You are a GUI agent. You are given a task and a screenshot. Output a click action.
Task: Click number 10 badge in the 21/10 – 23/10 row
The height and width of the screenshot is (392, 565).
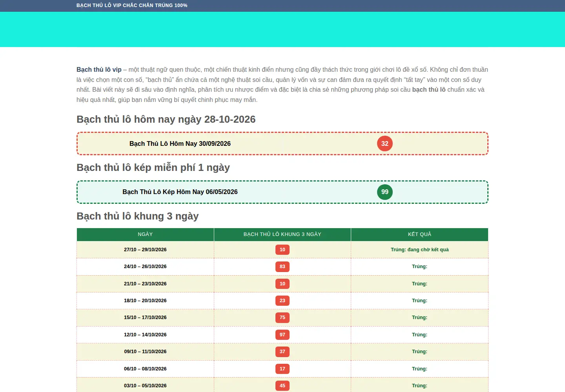tap(282, 284)
